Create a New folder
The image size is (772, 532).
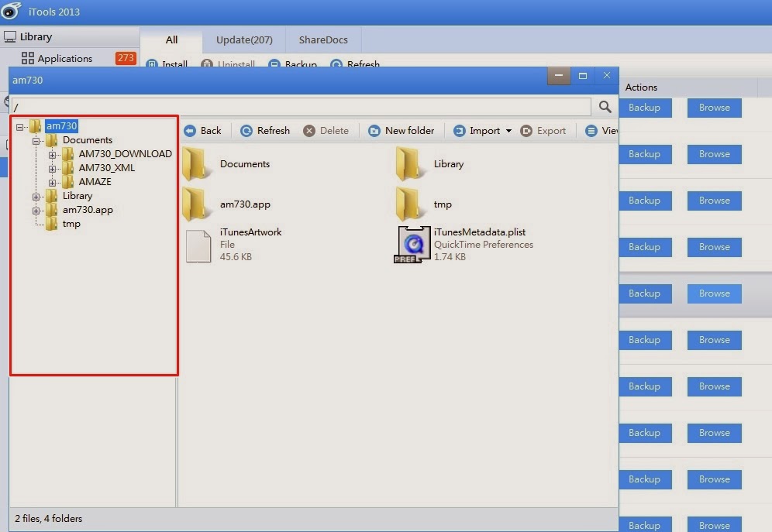tap(402, 131)
